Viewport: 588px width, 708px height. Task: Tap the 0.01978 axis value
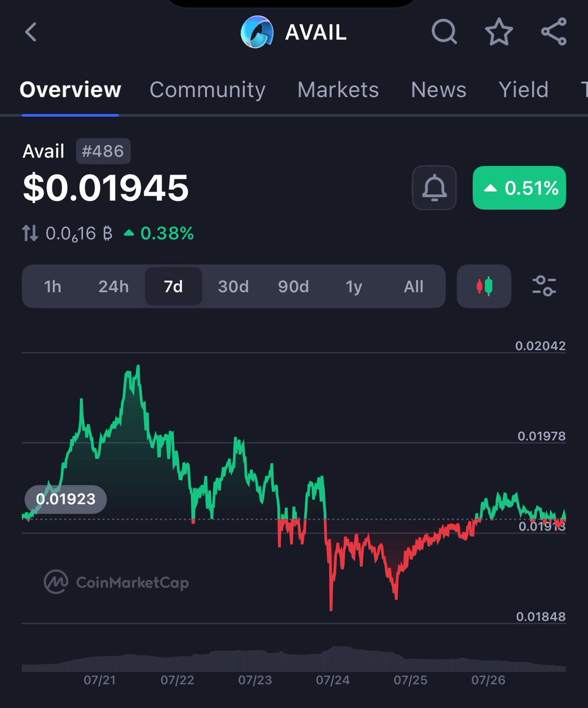tap(541, 436)
